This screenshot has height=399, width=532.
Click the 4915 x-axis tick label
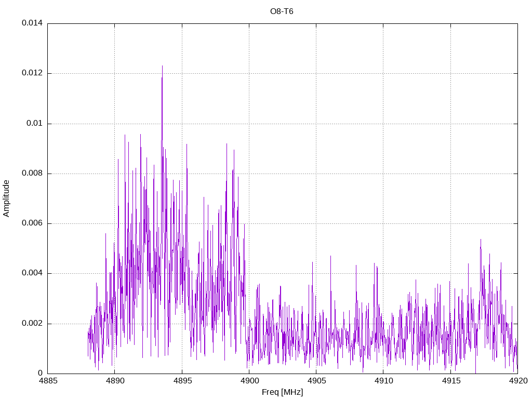point(450,381)
